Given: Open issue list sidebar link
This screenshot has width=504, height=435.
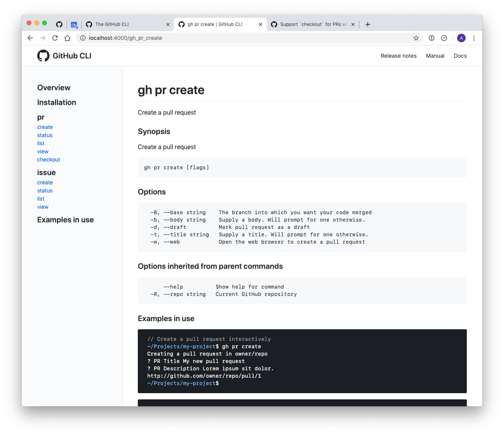Looking at the screenshot, I should (x=41, y=199).
